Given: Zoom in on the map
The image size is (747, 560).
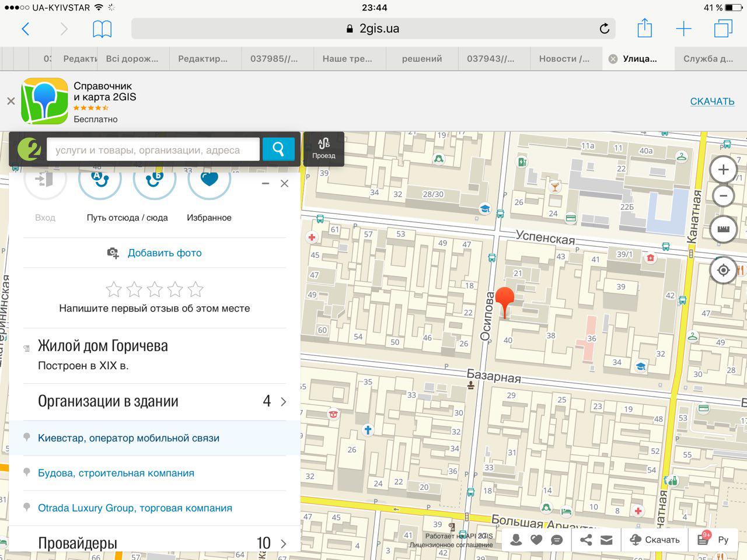Looking at the screenshot, I should pyautogui.click(x=723, y=170).
